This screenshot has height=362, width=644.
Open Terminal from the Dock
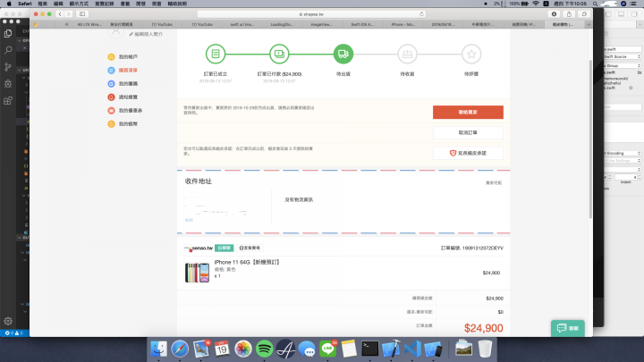370,349
